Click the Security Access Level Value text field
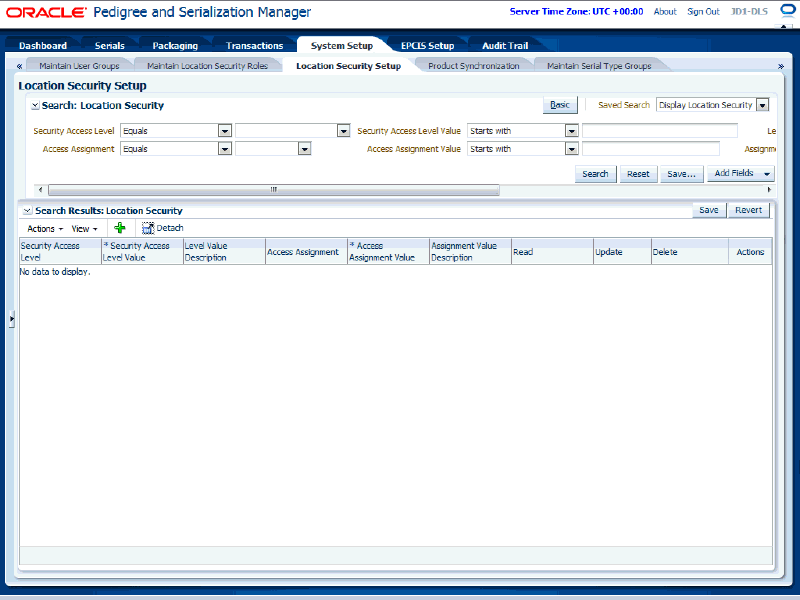Image resolution: width=800 pixels, height=600 pixels. click(x=660, y=131)
